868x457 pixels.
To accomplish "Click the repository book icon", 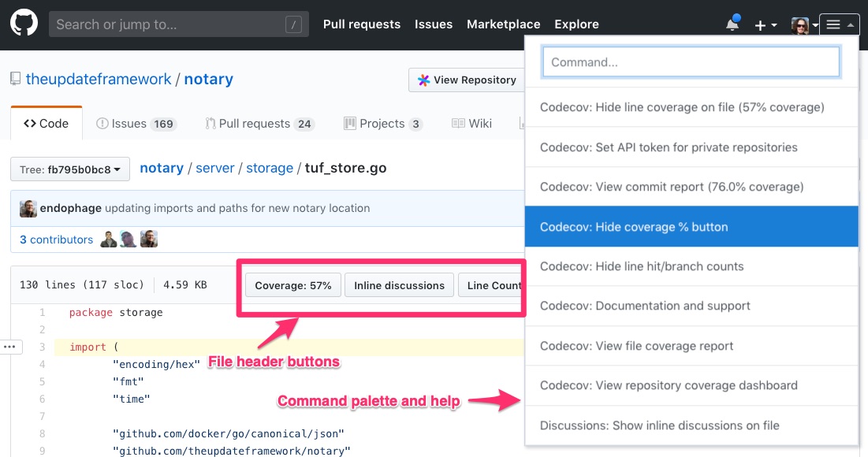I will pos(16,79).
